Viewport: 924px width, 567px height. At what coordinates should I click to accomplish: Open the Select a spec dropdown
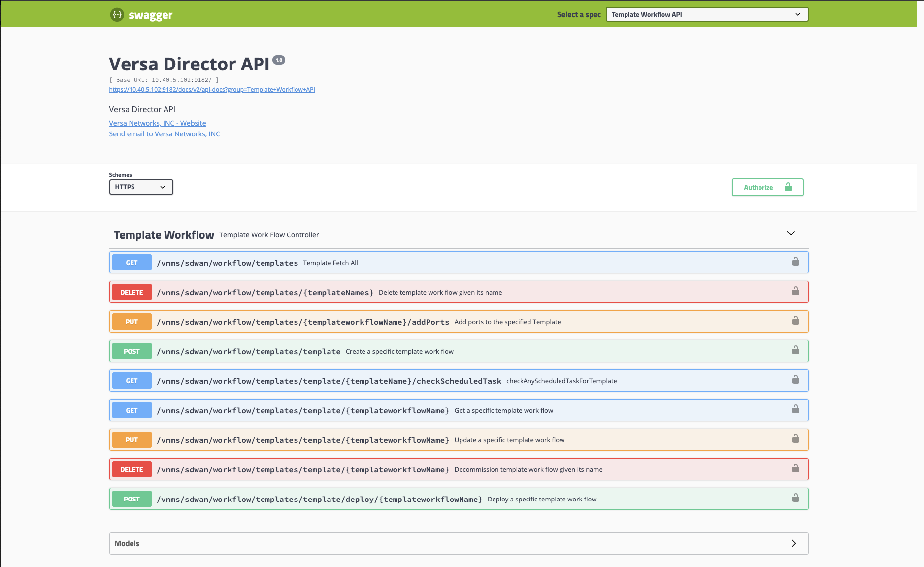[707, 14]
